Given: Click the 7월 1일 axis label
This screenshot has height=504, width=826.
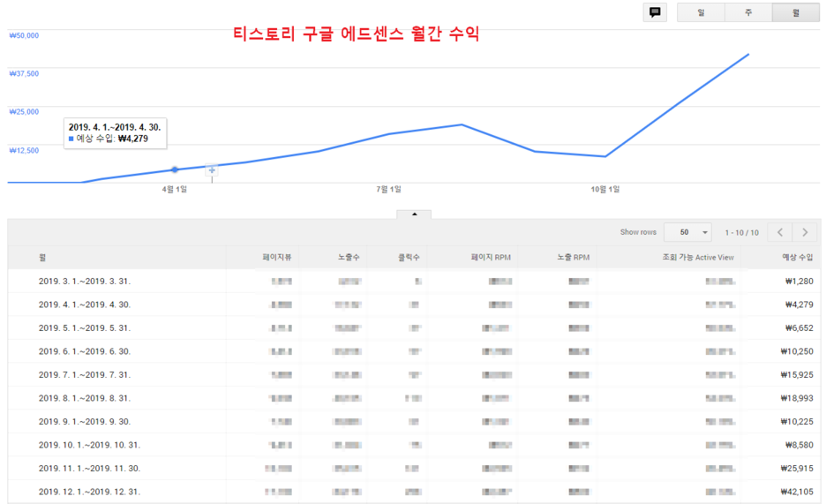Looking at the screenshot, I should pyautogui.click(x=389, y=189).
